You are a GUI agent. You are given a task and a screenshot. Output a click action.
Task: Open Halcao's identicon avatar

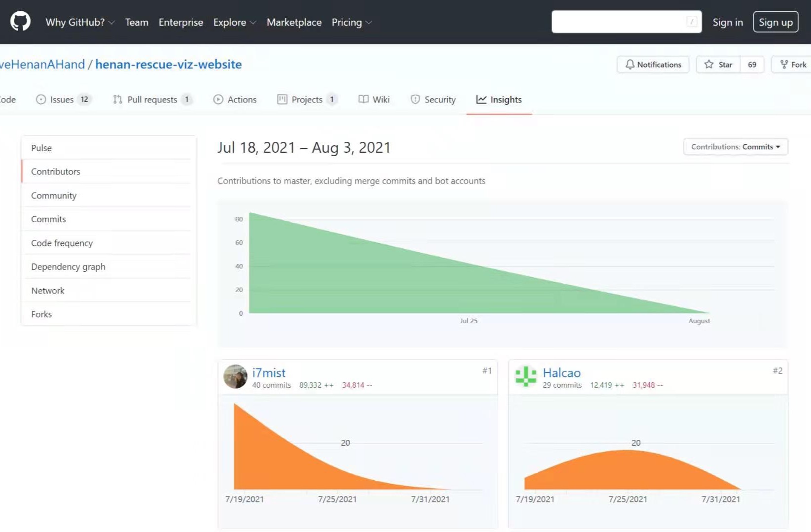click(526, 377)
